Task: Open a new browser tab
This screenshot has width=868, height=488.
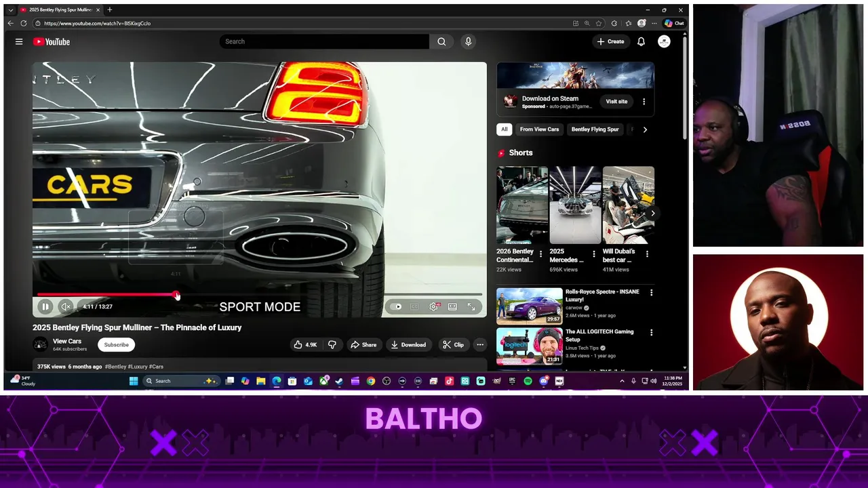Action: pyautogui.click(x=110, y=10)
